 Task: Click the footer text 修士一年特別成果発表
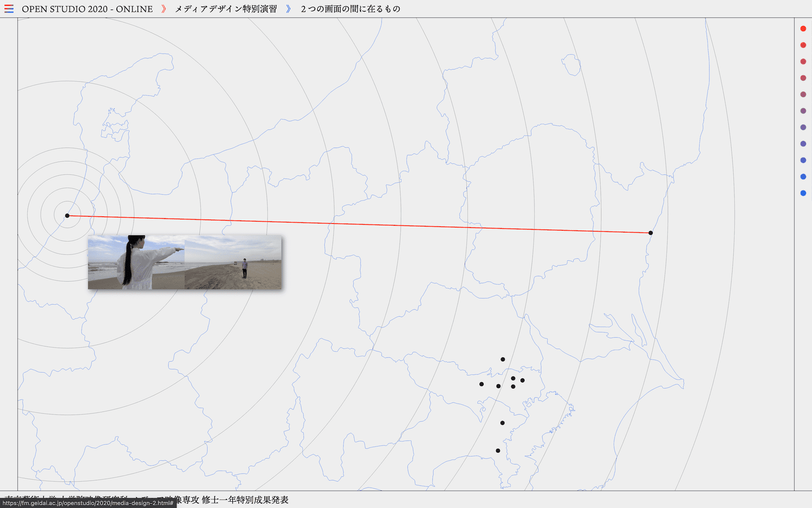click(x=245, y=500)
